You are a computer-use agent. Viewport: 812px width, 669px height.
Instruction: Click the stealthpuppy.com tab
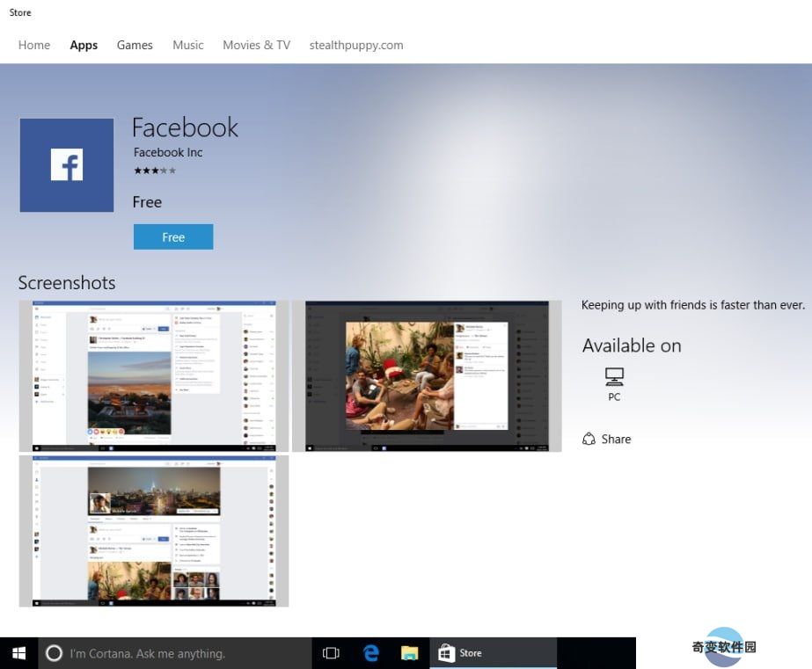pos(356,46)
